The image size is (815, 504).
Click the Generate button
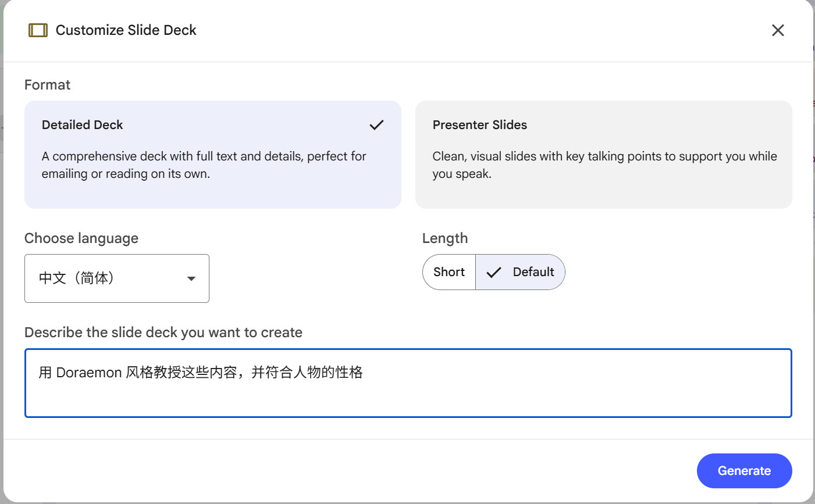pos(745,471)
